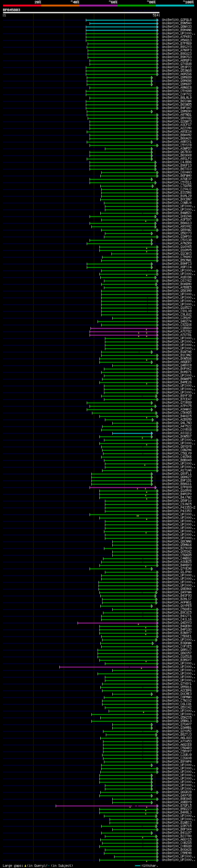Click the white query length bar
The height and width of the screenshot is (868, 197).
pos(81,13)
